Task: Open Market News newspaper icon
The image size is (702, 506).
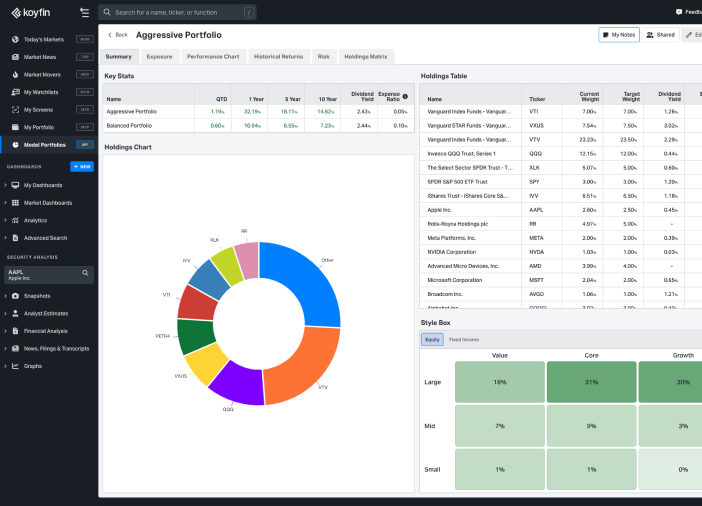Action: 15,57
